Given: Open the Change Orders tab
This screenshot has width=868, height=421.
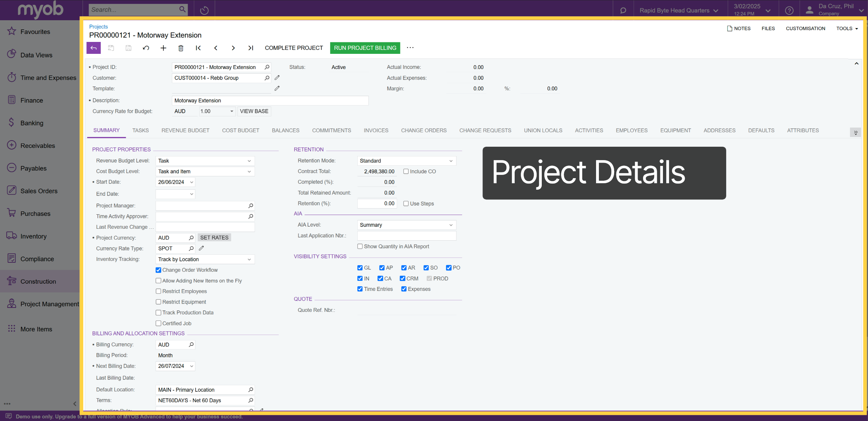Looking at the screenshot, I should 424,130.
